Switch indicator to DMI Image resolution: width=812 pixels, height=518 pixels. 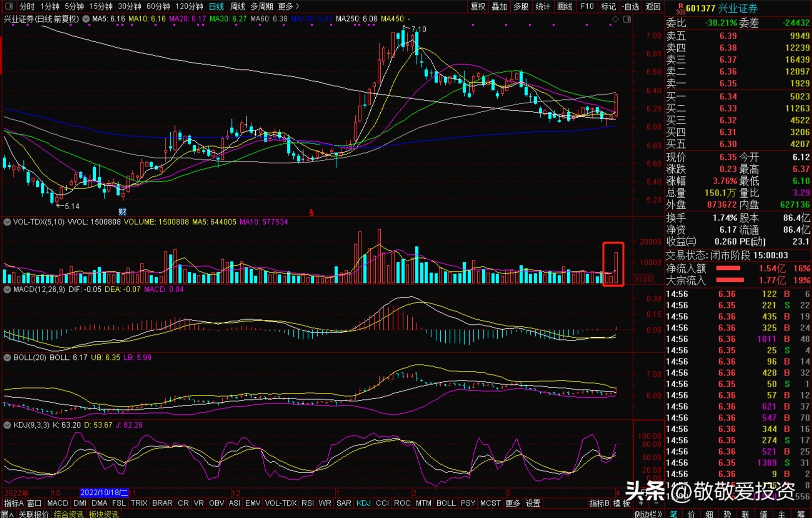point(80,503)
